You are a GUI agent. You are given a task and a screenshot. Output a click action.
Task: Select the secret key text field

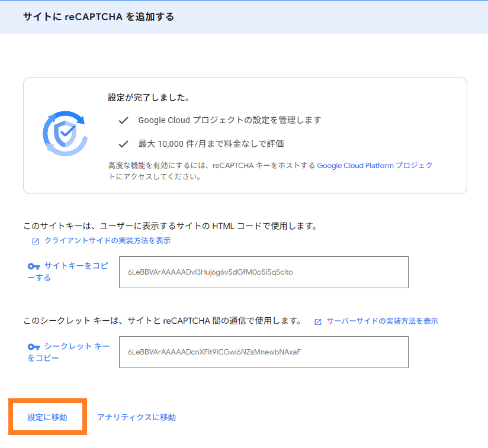click(x=264, y=352)
